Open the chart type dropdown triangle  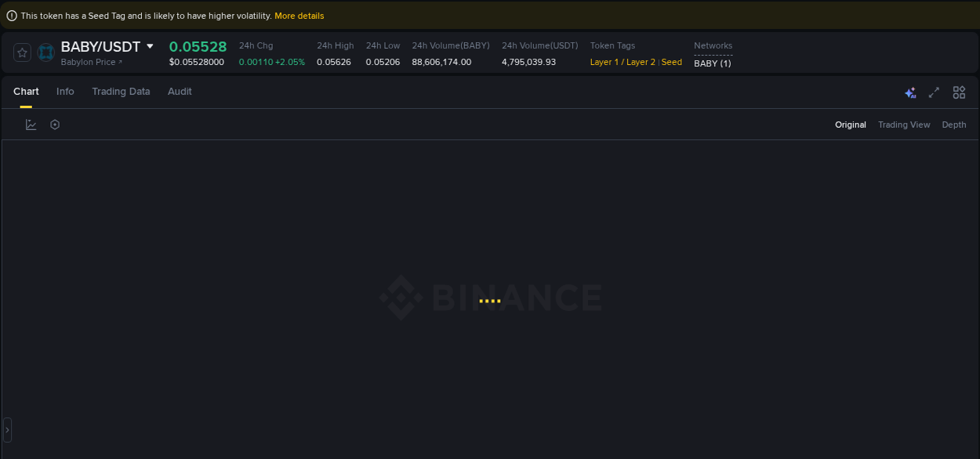[150, 45]
